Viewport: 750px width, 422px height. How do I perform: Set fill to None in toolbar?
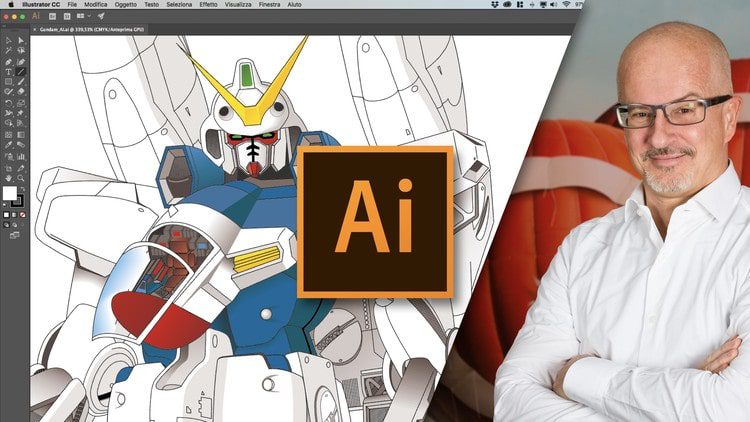coord(22,214)
